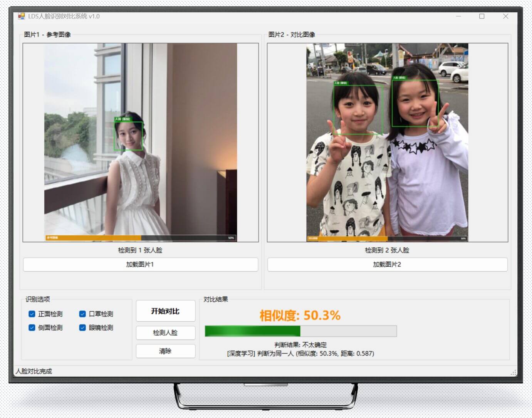Image resolution: width=532 pixels, height=418 pixels.
Task: Select the right child's face detection box
Action: 415,103
